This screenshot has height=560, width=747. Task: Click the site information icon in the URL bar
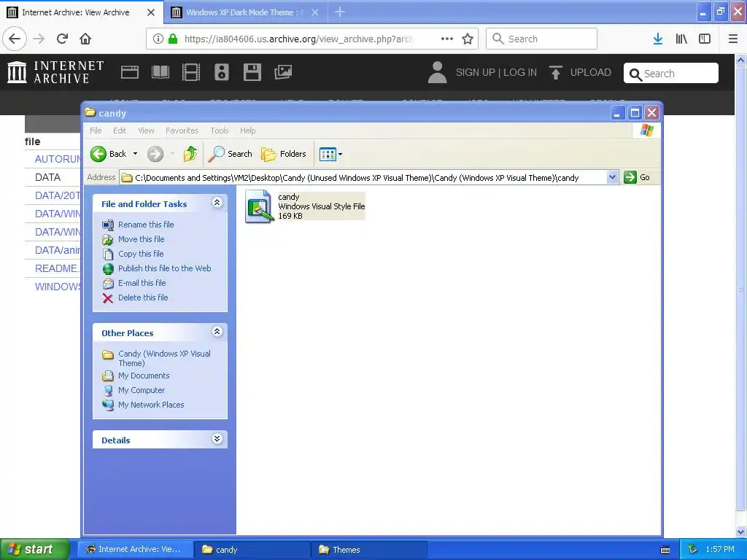[x=158, y=39]
